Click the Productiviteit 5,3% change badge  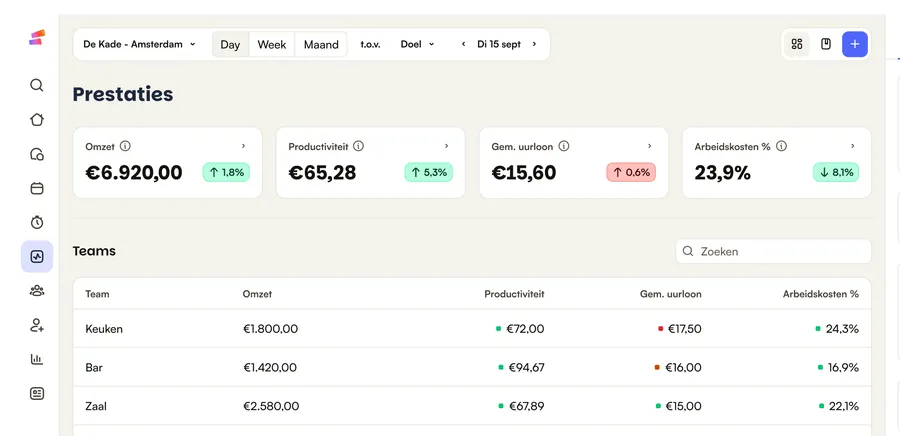click(x=429, y=172)
